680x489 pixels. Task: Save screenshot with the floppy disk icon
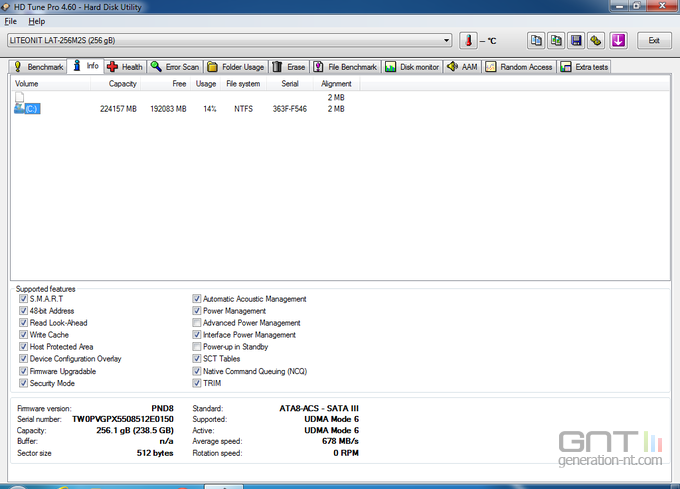coord(576,41)
